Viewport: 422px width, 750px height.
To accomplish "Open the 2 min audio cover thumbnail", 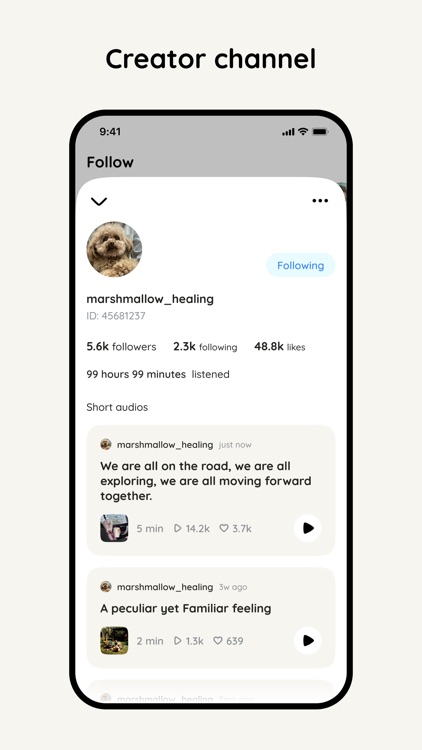I will [x=114, y=640].
